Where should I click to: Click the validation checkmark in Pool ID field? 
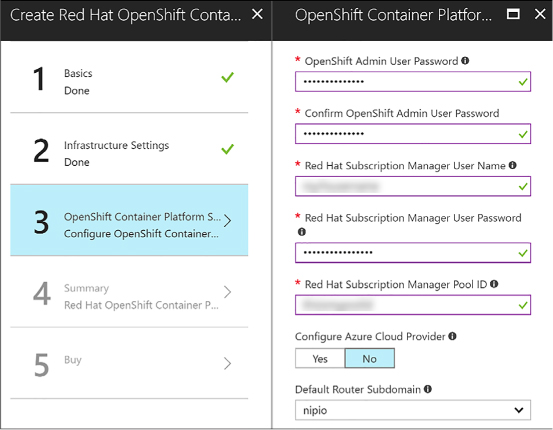523,305
